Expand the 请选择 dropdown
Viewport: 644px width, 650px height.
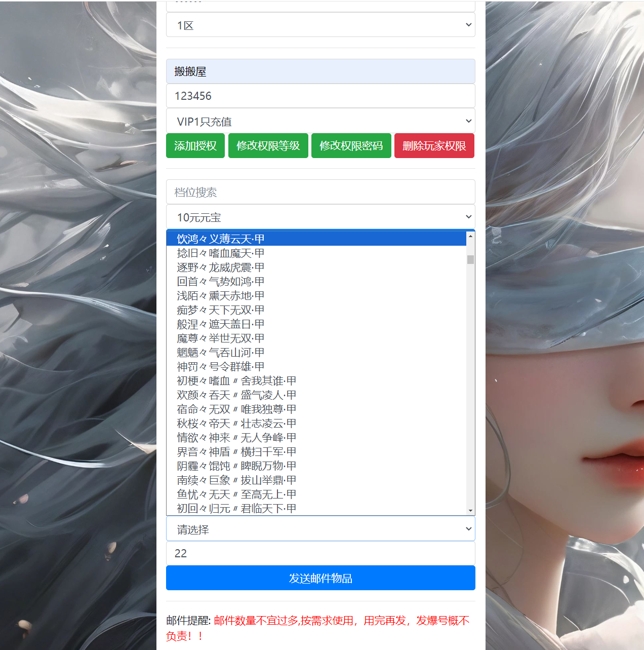coord(320,529)
